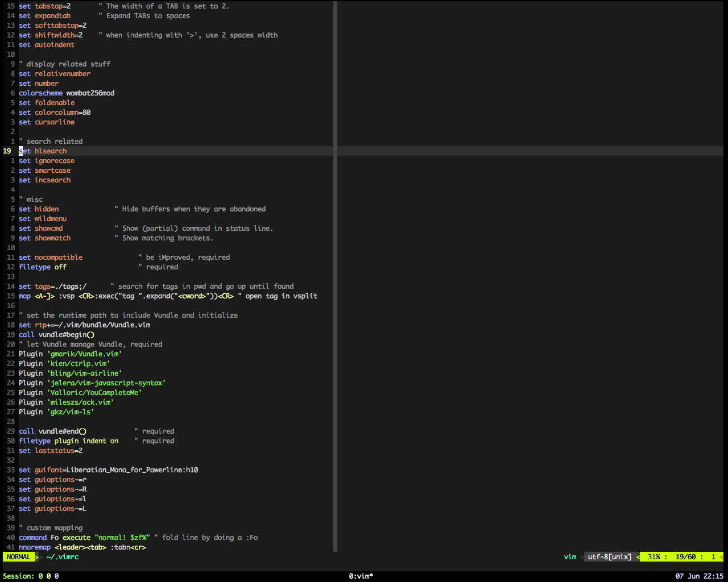
Task: Click Plugin 'bling/vim-airline' line
Action: tap(71, 373)
